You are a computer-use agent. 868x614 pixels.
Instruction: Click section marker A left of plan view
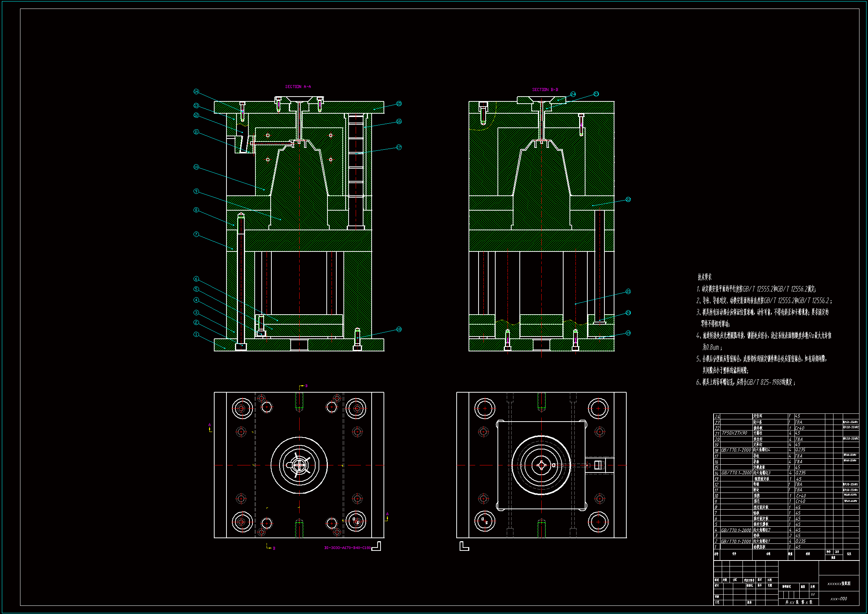[210, 426]
